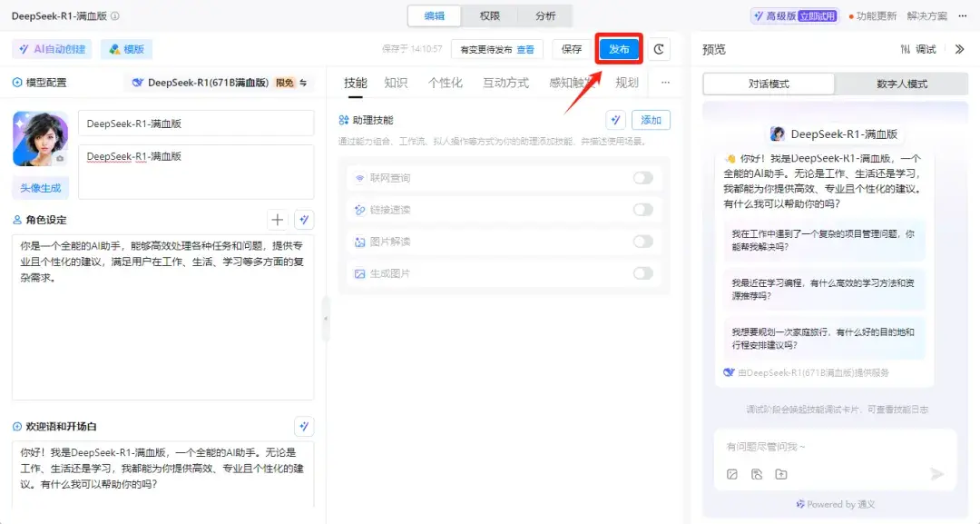Image resolution: width=980 pixels, height=524 pixels.
Task: Turn on the 生成图片 switch
Action: (x=643, y=273)
